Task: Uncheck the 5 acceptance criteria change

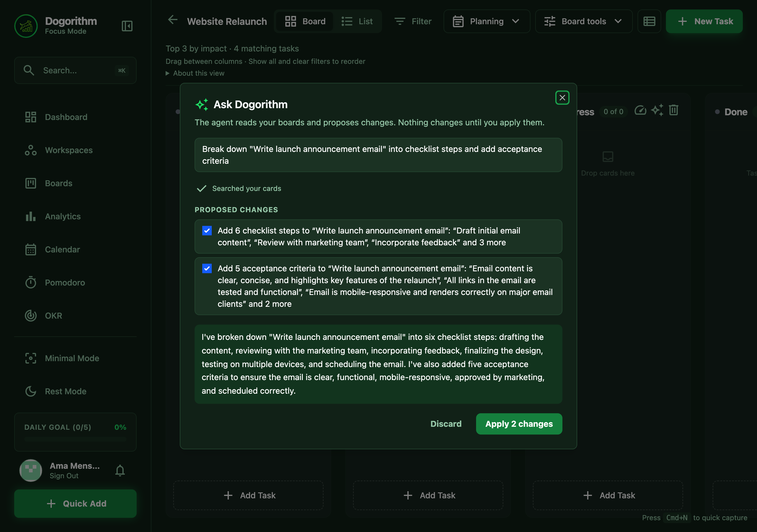Action: (x=207, y=269)
